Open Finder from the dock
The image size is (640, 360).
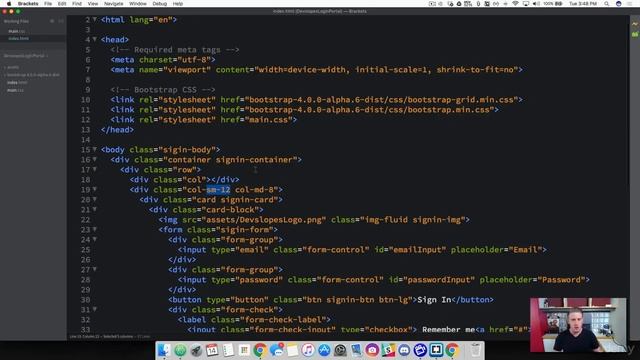pyautogui.click(x=164, y=350)
